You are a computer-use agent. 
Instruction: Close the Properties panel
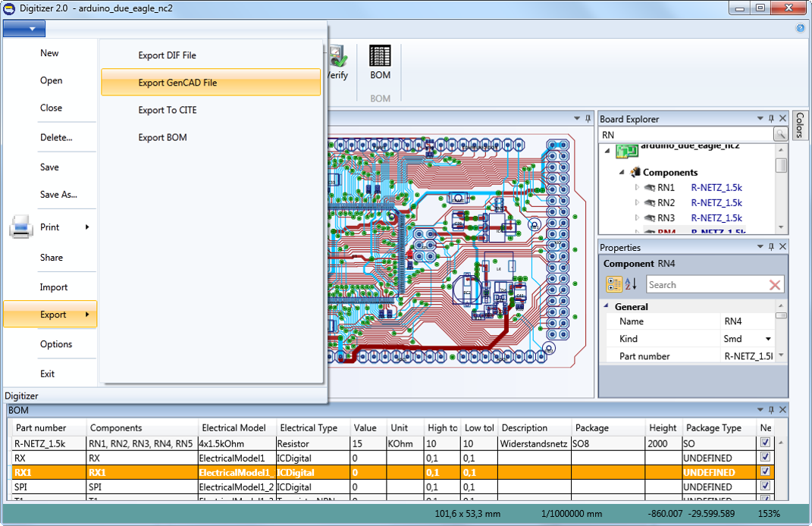coord(783,247)
